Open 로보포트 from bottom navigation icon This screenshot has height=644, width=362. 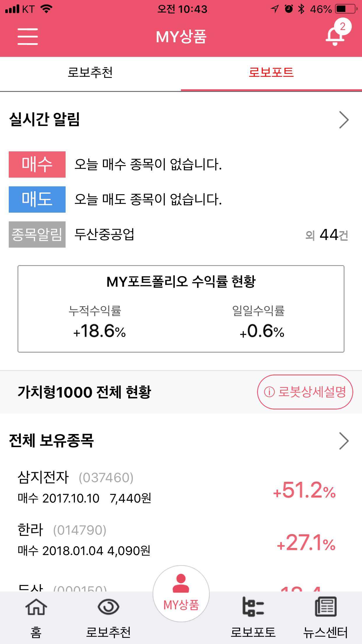253,607
